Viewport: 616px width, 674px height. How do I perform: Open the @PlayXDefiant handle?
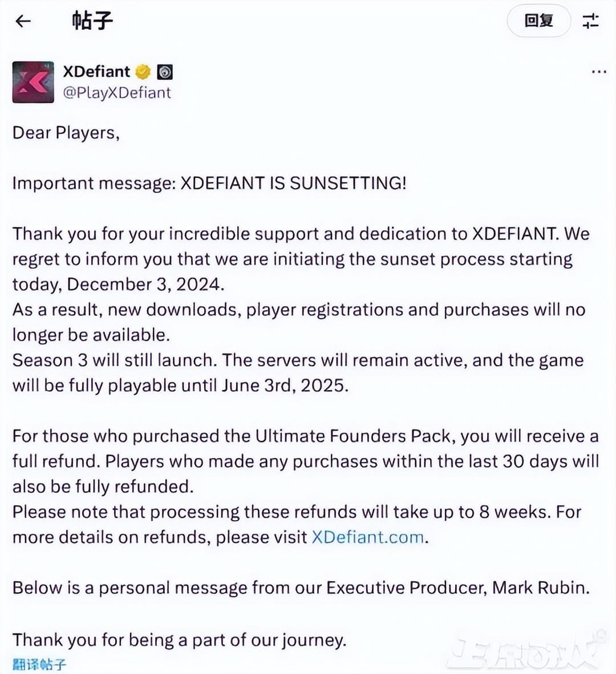tap(117, 92)
